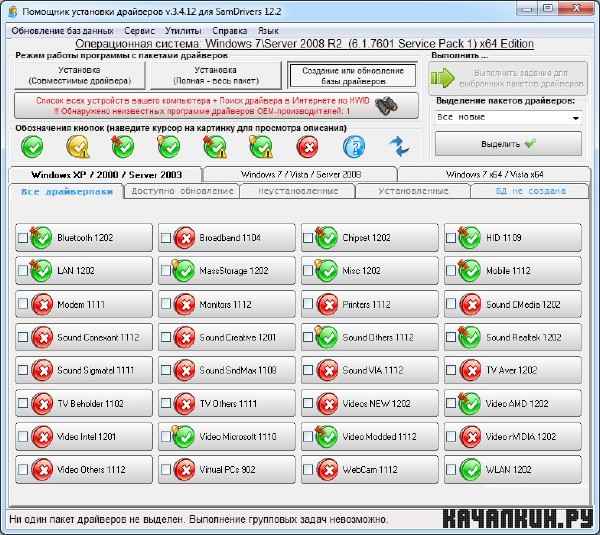Click the LAN 1202 status icon
Viewport: 600px width, 535px height.
tap(41, 271)
